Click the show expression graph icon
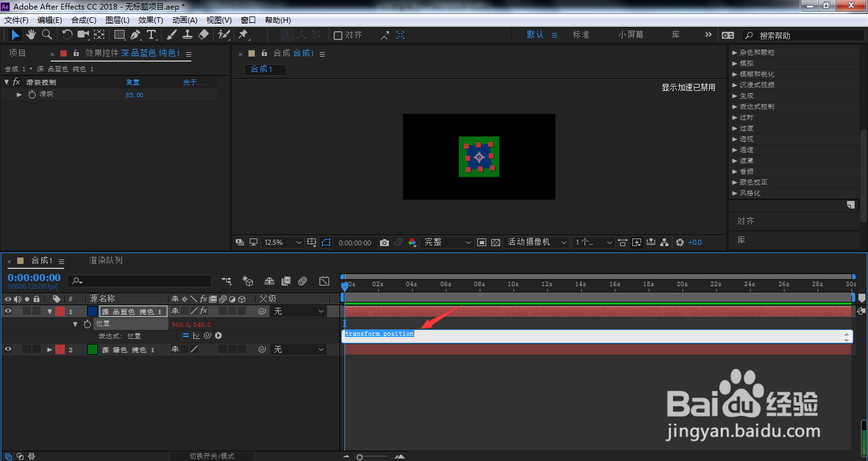Viewport: 868px width, 461px height. (x=196, y=336)
